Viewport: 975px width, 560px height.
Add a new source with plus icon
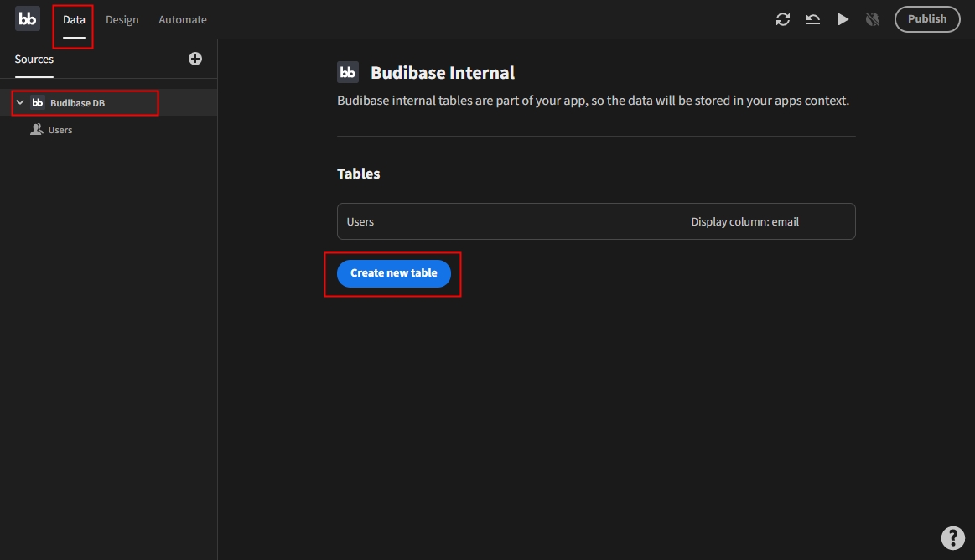point(195,59)
